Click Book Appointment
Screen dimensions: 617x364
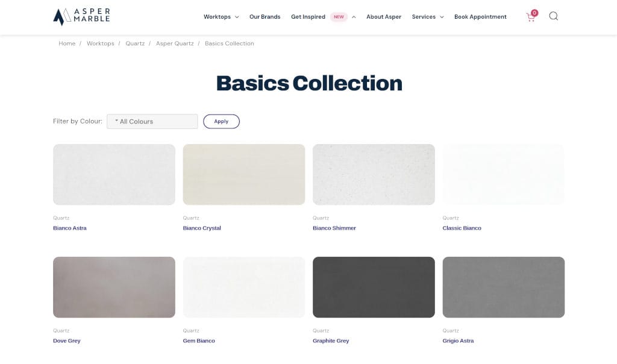coord(480,17)
